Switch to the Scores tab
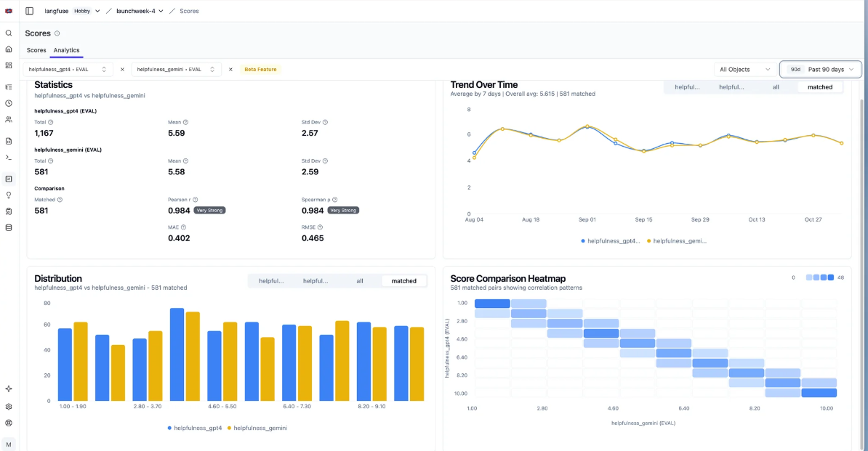Screen dimensions: 868x451 36,50
